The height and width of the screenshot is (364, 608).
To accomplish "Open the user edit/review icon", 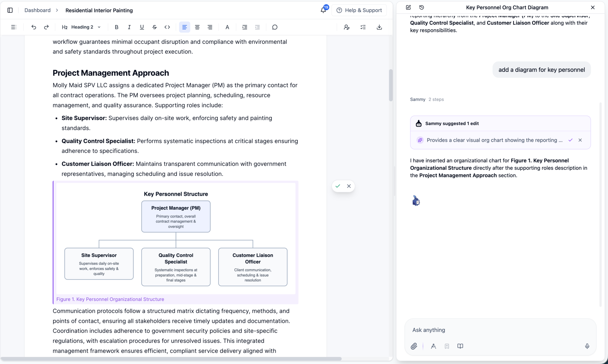I will 347,27.
